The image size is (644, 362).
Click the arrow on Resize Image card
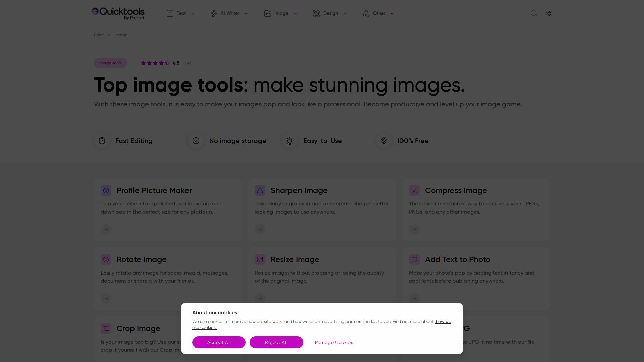(x=260, y=298)
